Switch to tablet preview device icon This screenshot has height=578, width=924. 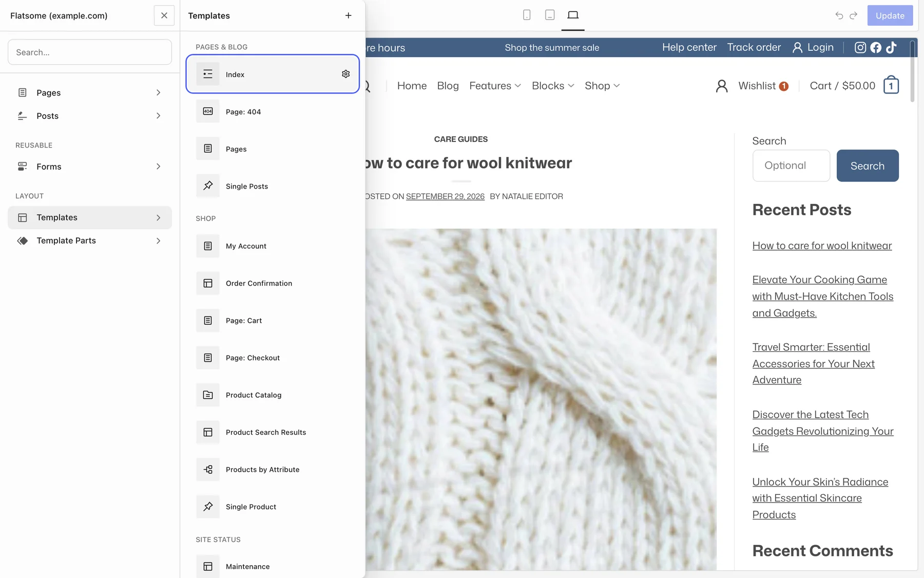tap(550, 15)
